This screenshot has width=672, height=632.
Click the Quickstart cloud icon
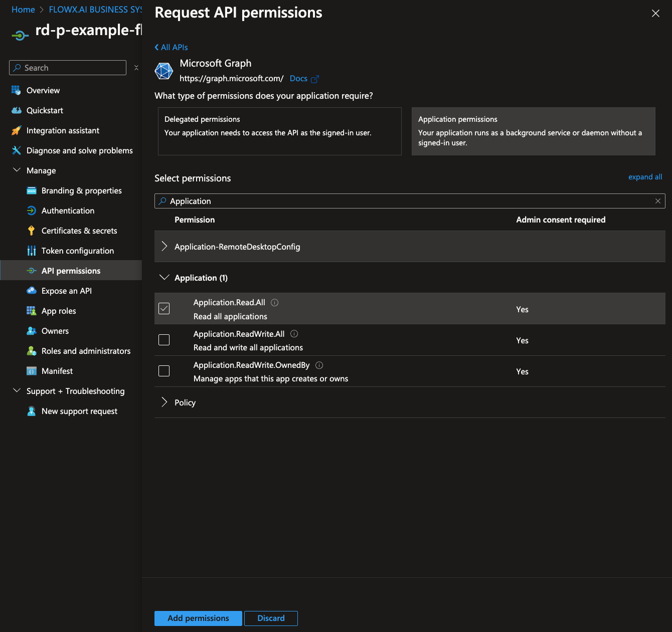tap(16, 110)
